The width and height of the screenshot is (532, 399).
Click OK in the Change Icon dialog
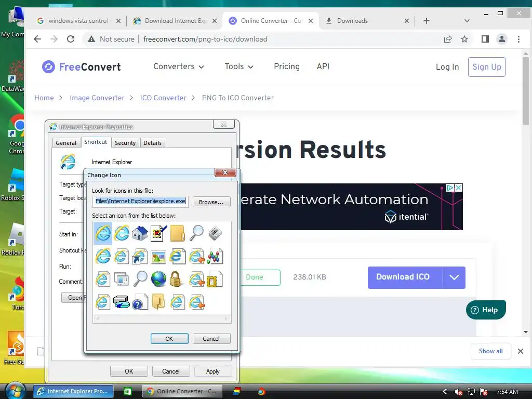tap(169, 339)
